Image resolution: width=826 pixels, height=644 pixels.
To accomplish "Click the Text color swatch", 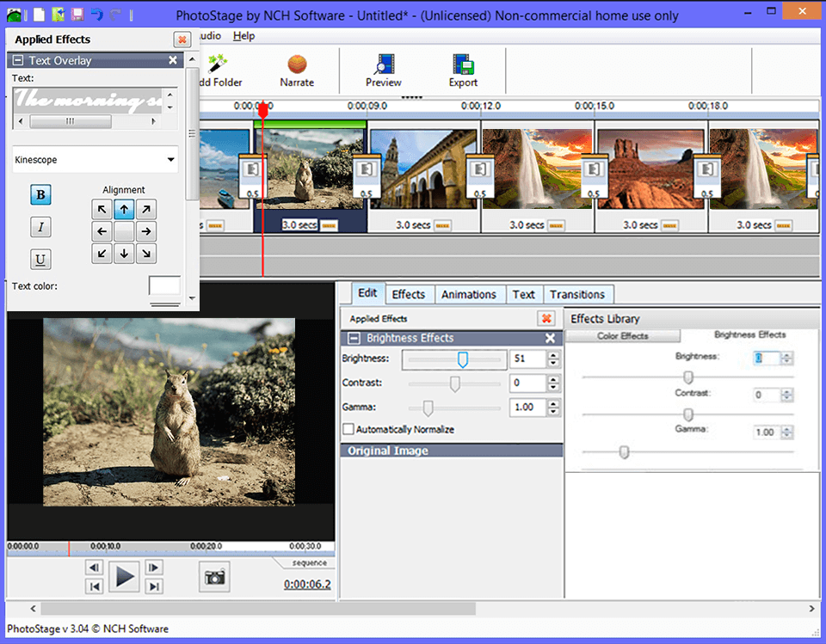I will (164, 286).
